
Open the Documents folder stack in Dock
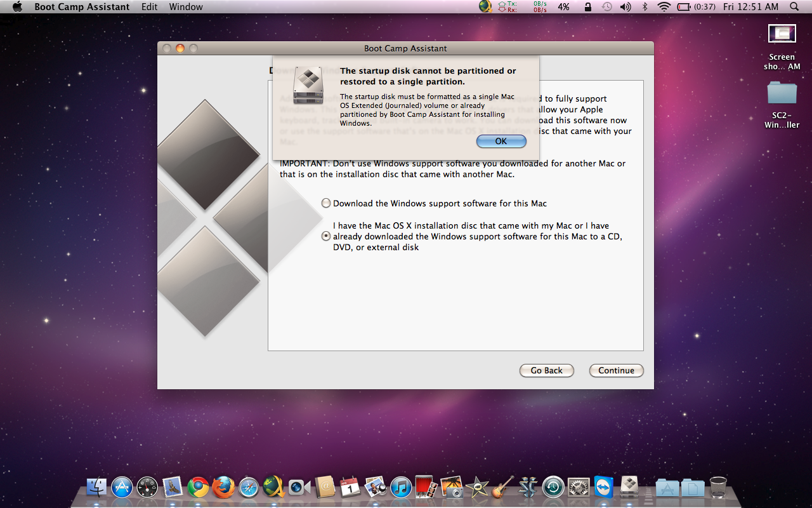[693, 487]
